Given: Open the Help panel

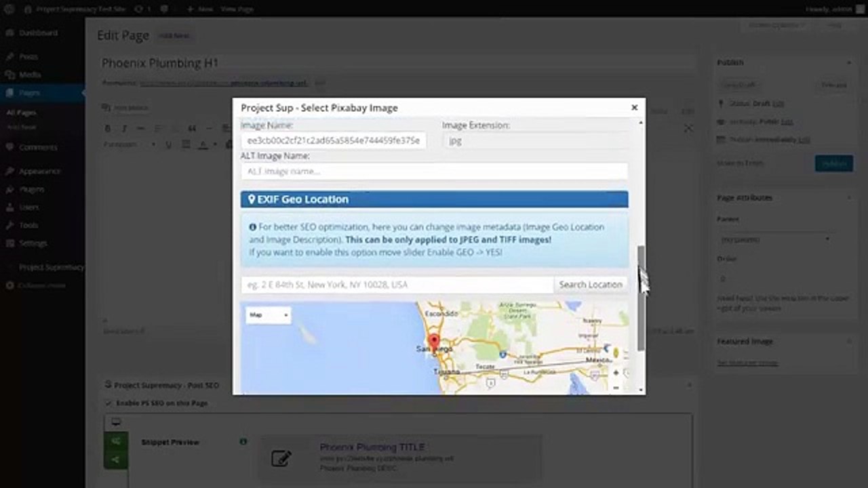Looking at the screenshot, I should point(833,25).
